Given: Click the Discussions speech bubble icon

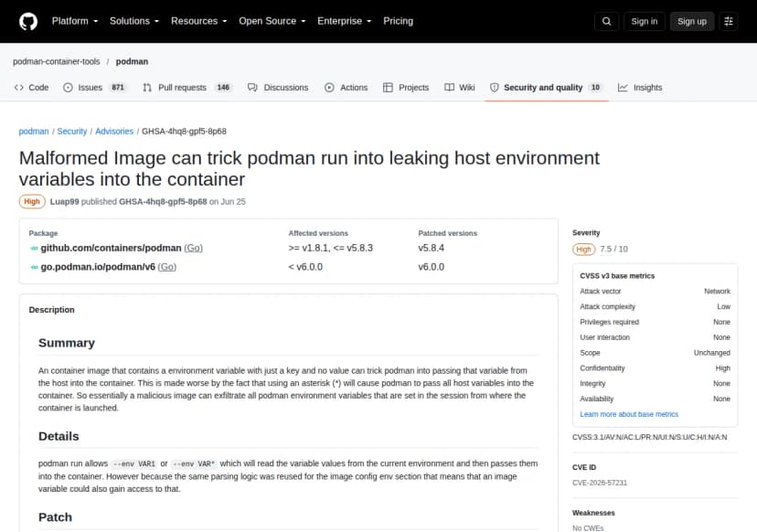Looking at the screenshot, I should pyautogui.click(x=252, y=88).
